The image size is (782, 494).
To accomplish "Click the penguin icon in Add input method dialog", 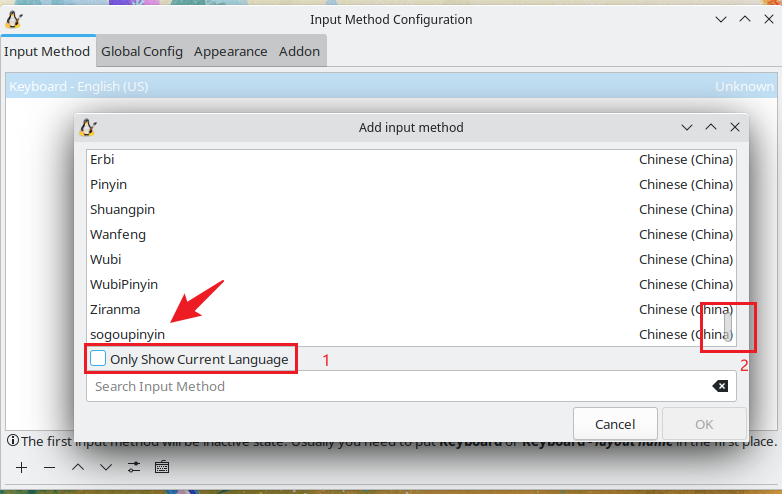I will (88, 127).
